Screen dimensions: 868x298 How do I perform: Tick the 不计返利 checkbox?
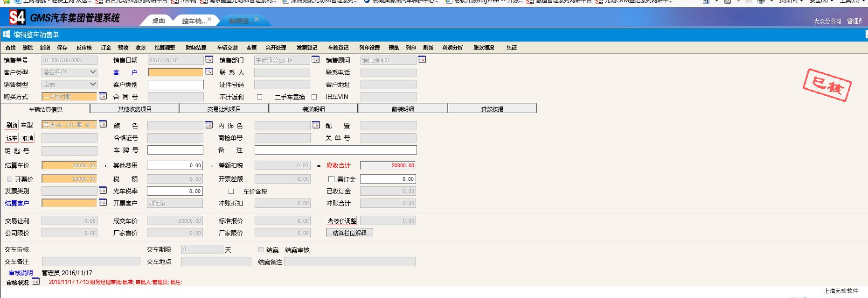pyautogui.click(x=260, y=97)
